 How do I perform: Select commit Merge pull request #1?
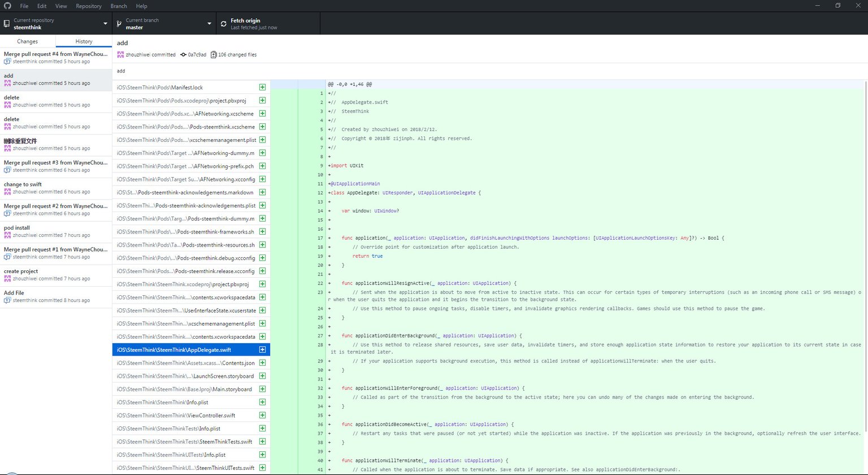56,253
